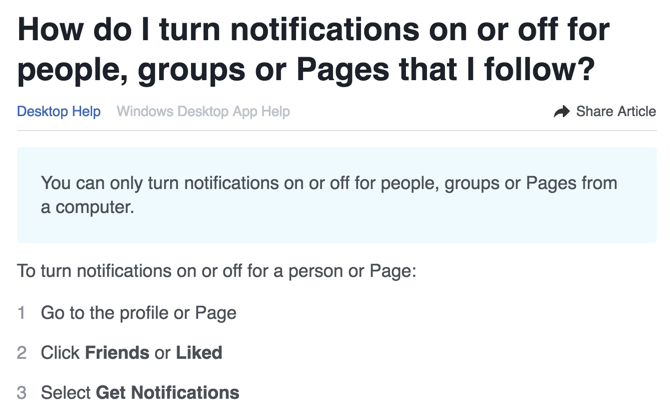Click the second line of the heading
This screenshot has width=670, height=415.
(x=306, y=70)
